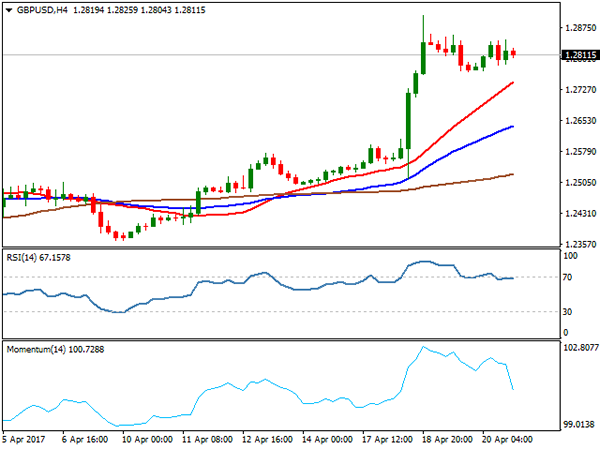600x450 pixels.
Task: Click the 1.24310 price axis label
Action: coord(580,213)
